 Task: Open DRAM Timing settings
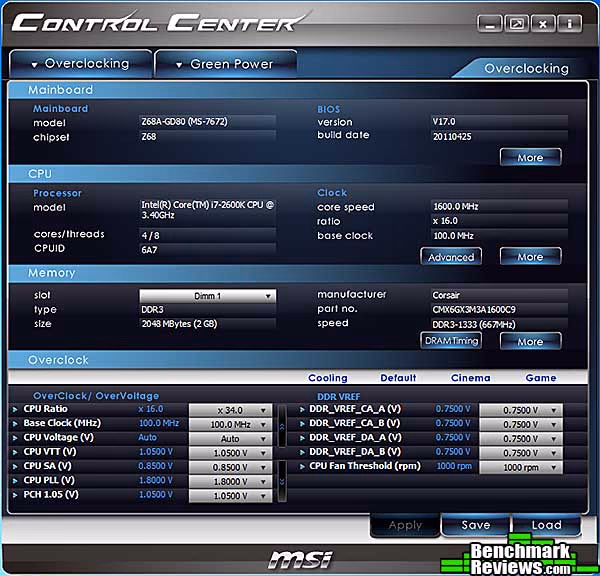pyautogui.click(x=451, y=341)
